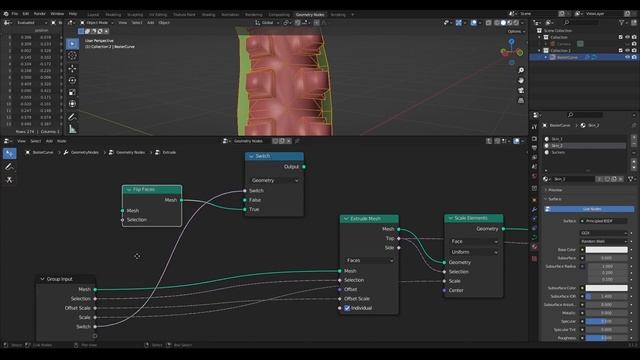Screen dimensions: 640x360
Task: Adjust the Roughness slider
Action: pos(607,338)
